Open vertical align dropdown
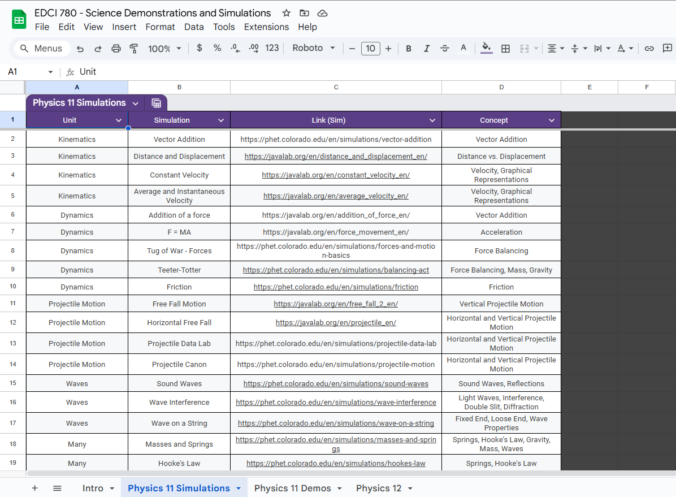676x497 pixels. pyautogui.click(x=579, y=49)
